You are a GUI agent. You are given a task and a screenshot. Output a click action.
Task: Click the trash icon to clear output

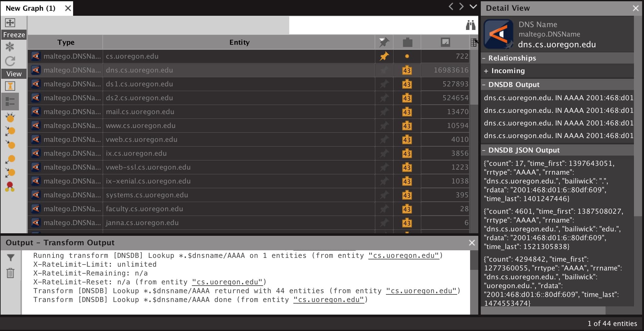pyautogui.click(x=10, y=273)
